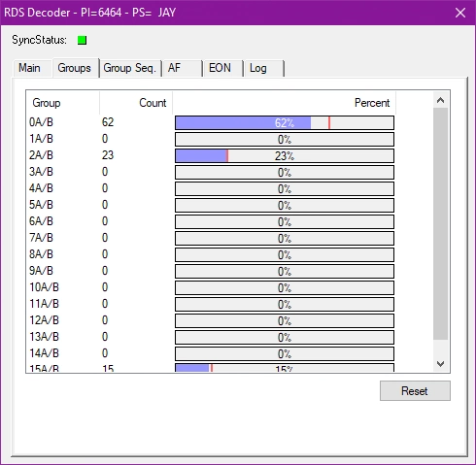476x465 pixels.
Task: Click the Reset button
Action: click(x=415, y=390)
